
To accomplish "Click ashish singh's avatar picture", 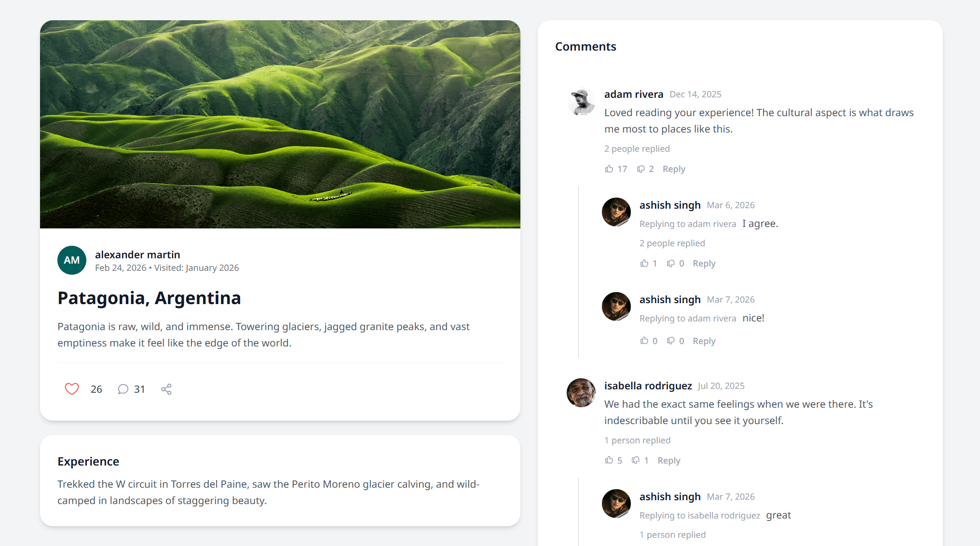I will coord(616,212).
